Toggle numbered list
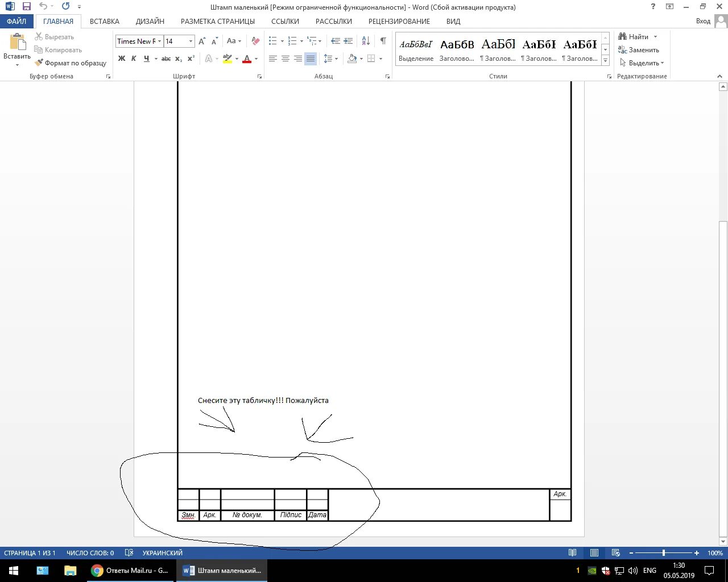The image size is (728, 582). coord(292,41)
